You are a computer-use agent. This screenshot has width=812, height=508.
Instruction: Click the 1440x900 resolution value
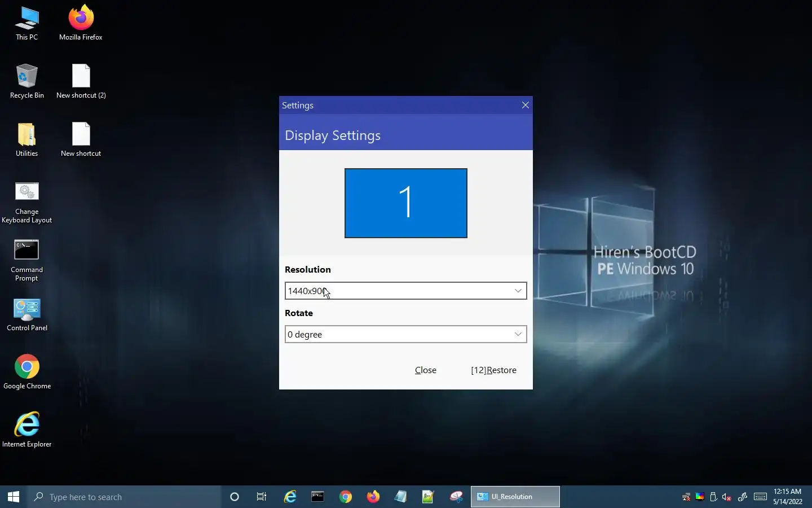pyautogui.click(x=307, y=291)
